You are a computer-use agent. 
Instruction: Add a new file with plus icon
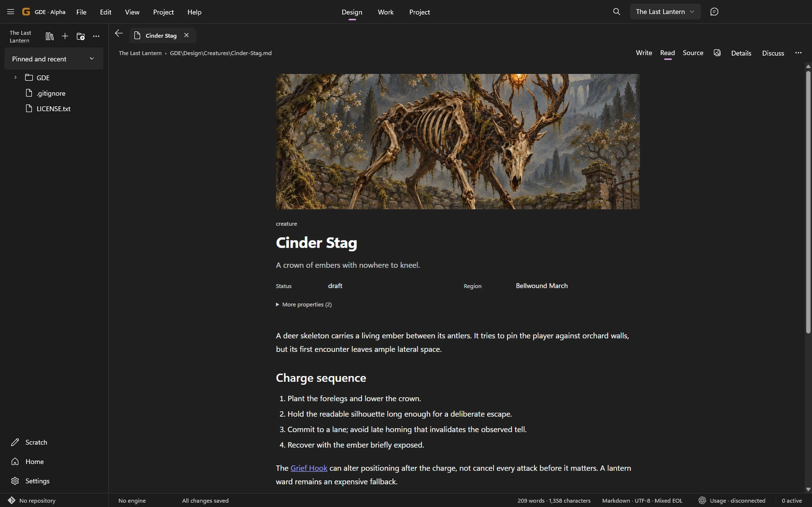(x=65, y=36)
